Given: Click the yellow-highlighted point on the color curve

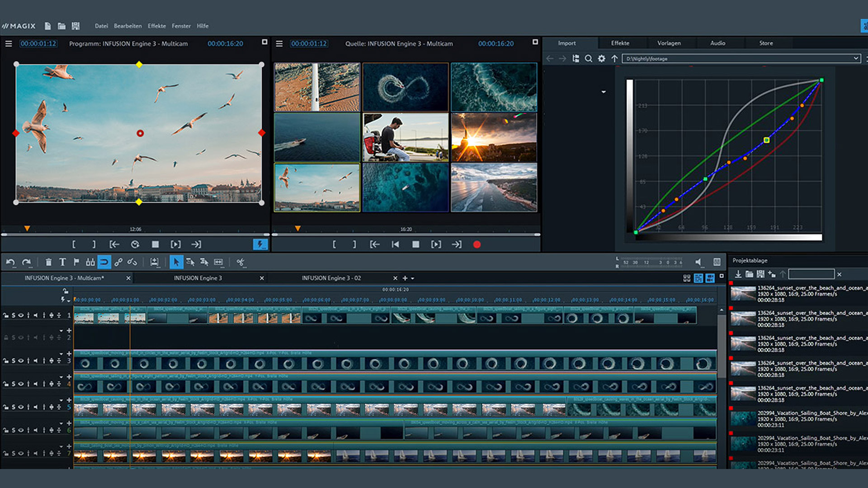Looking at the screenshot, I should [766, 140].
